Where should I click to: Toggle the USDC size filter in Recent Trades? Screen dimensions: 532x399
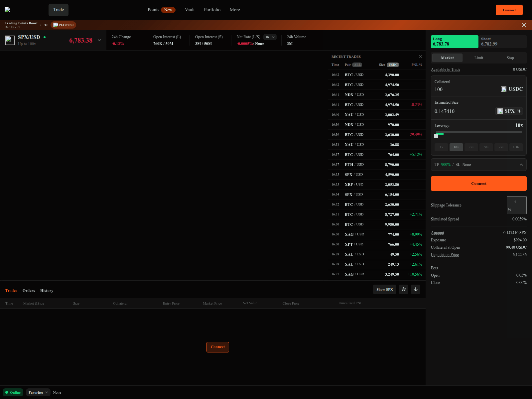(393, 65)
